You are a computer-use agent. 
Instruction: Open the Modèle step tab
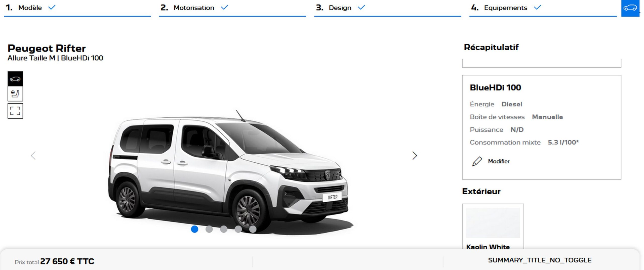click(x=30, y=8)
